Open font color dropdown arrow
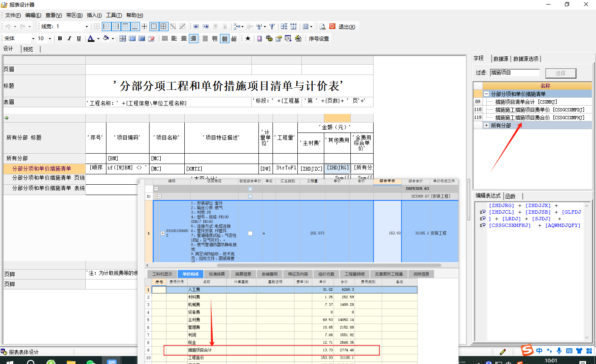Image resolution: width=596 pixels, height=364 pixels. click(x=98, y=39)
